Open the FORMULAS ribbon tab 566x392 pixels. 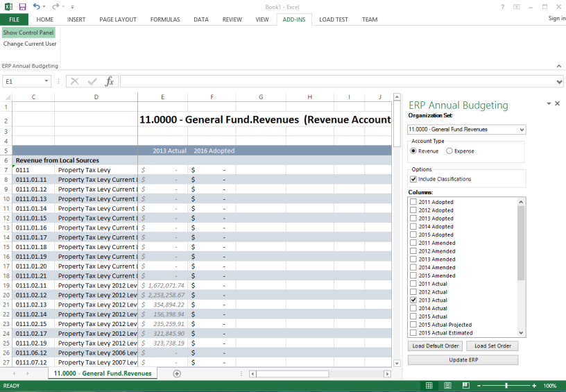coord(165,19)
